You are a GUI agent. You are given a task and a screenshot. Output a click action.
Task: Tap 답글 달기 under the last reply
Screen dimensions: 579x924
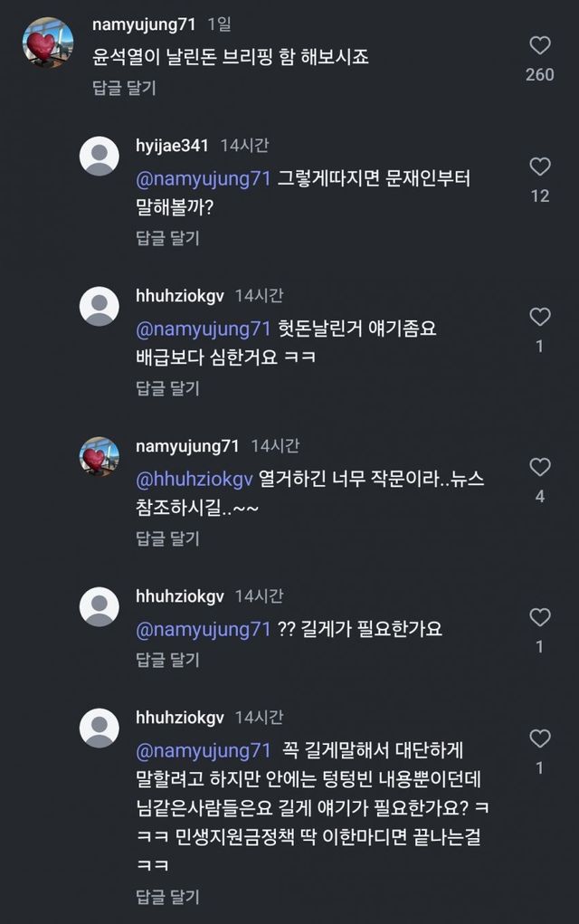[167, 897]
